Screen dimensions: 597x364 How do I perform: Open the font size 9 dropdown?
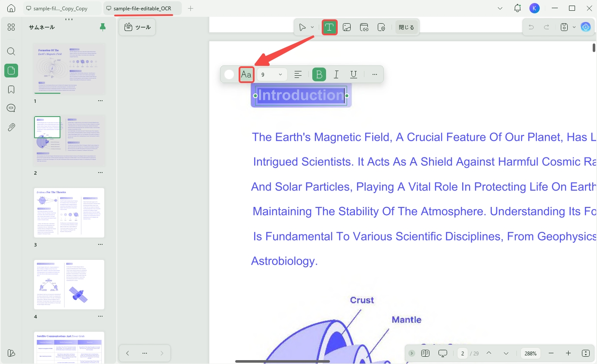272,74
